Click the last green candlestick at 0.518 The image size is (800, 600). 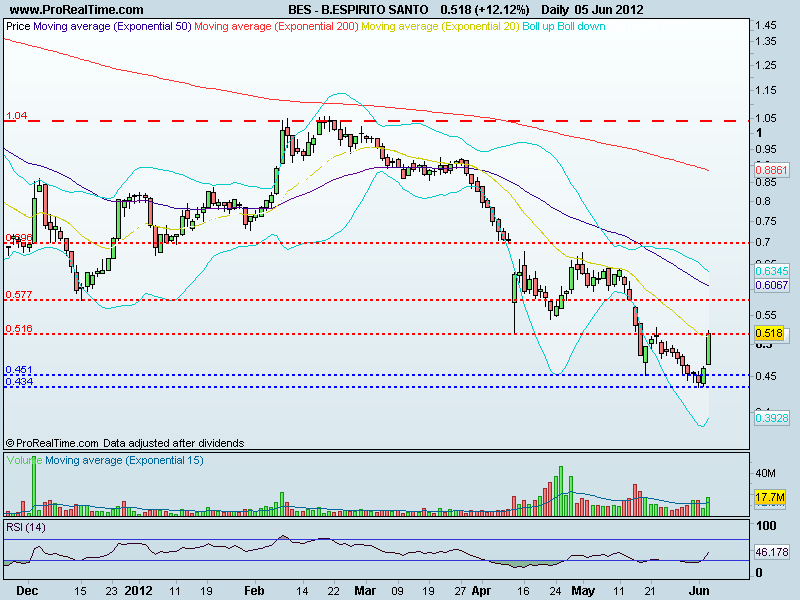[708, 349]
